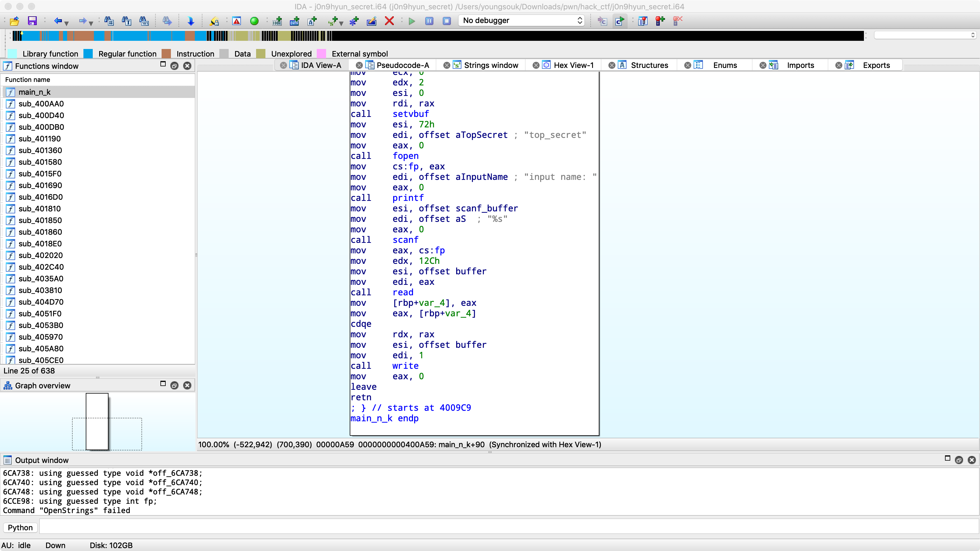Open the empty combo box beside navigation band
This screenshot has height=551, width=980.
925,35
